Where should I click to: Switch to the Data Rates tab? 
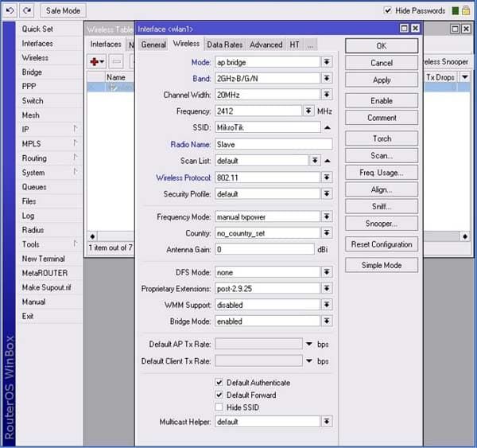[225, 45]
